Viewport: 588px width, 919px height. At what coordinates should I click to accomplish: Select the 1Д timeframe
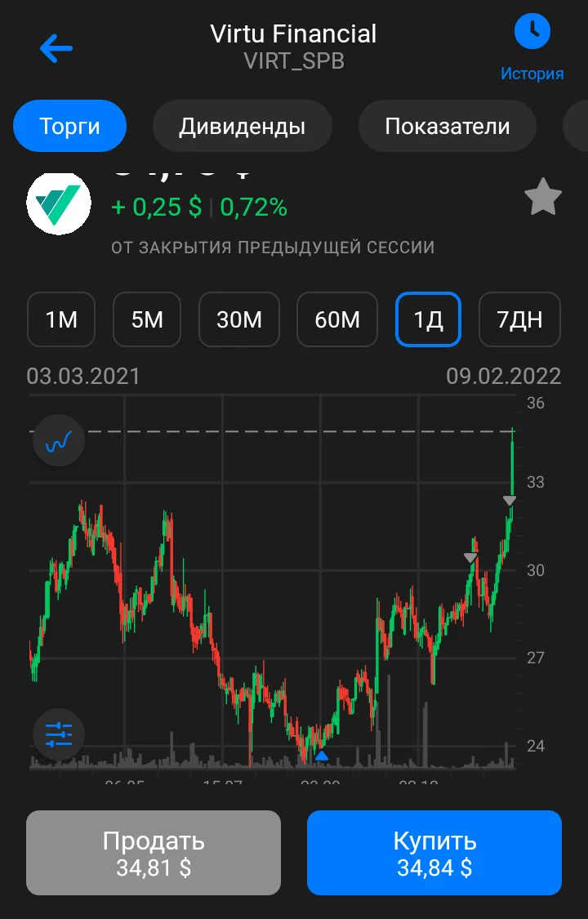(429, 319)
